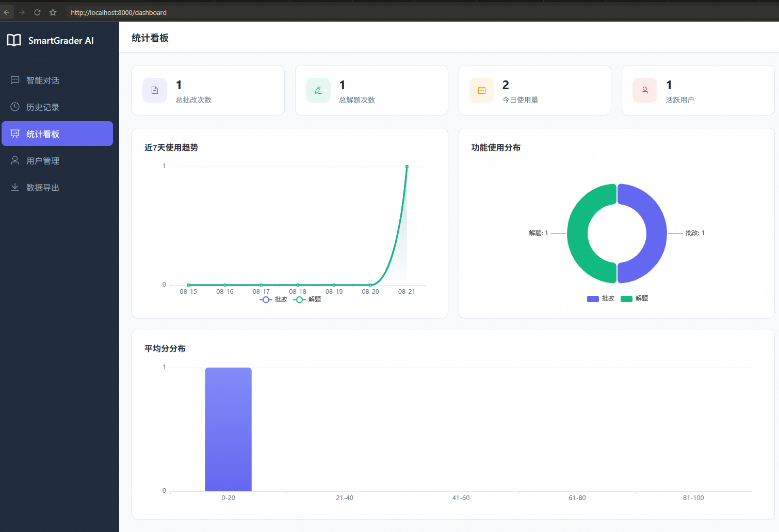This screenshot has height=532, width=779.
Task: Click the 08-18 date axis label
Action: (298, 292)
